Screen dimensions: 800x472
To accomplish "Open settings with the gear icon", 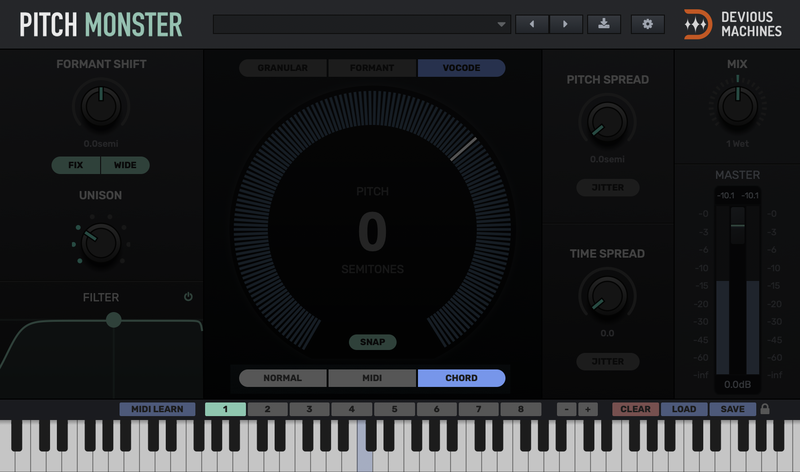I will point(647,24).
